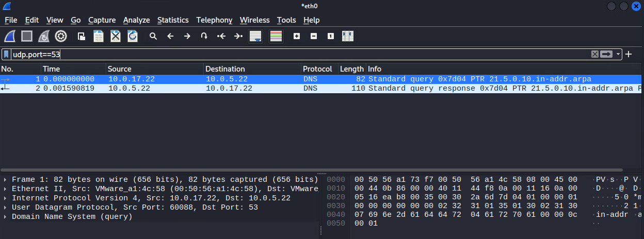
Task: Zoom in main window text
Action: click(297, 36)
